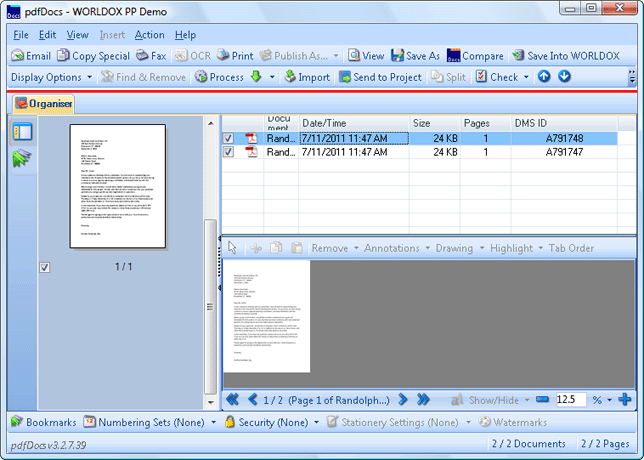
Task: Select the Organiser tab
Action: click(x=44, y=104)
